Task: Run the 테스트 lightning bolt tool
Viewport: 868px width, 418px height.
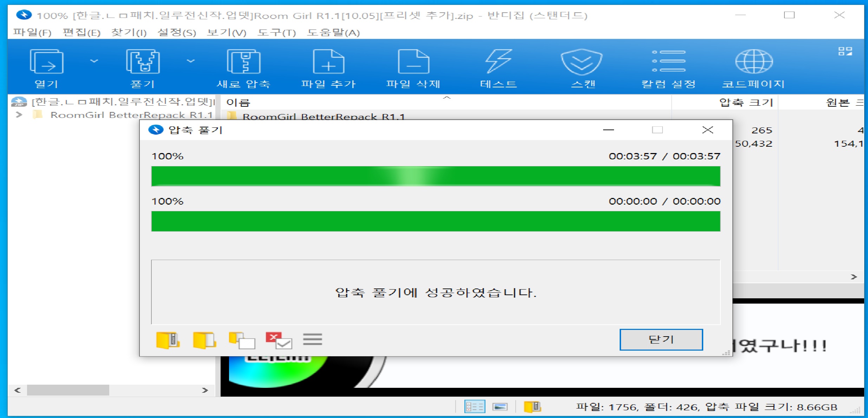Action: 498,62
